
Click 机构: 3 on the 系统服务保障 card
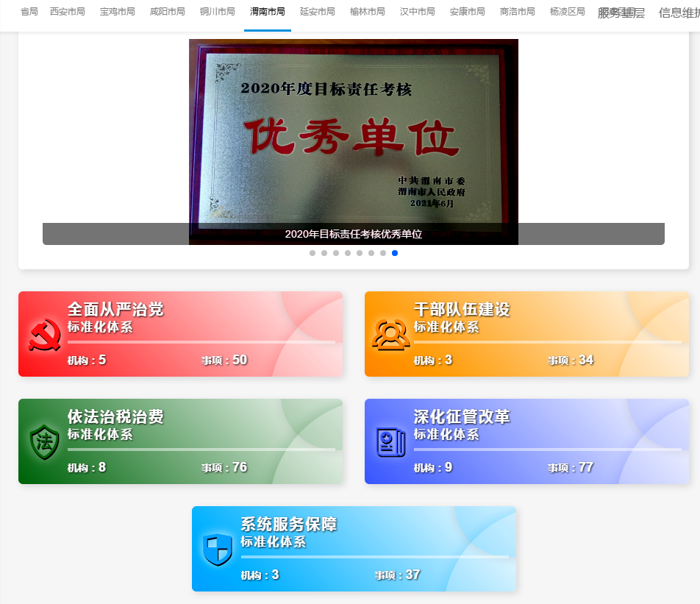(x=260, y=575)
